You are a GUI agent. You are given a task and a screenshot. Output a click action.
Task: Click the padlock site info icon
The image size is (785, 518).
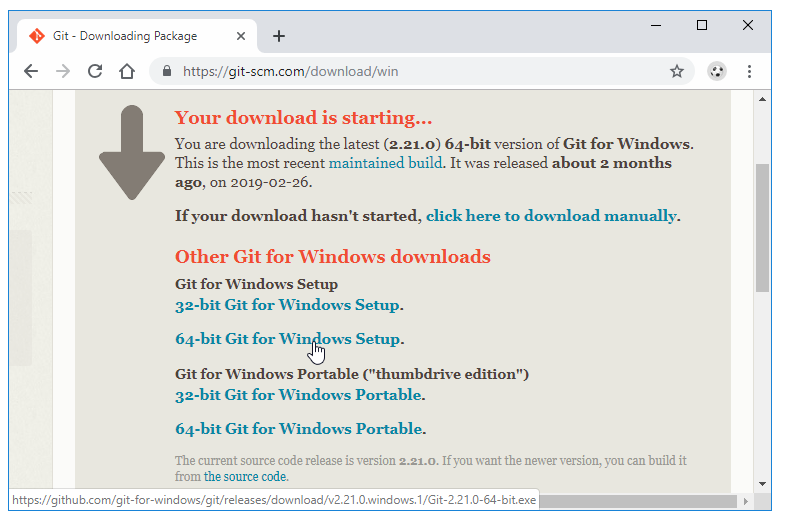point(166,71)
